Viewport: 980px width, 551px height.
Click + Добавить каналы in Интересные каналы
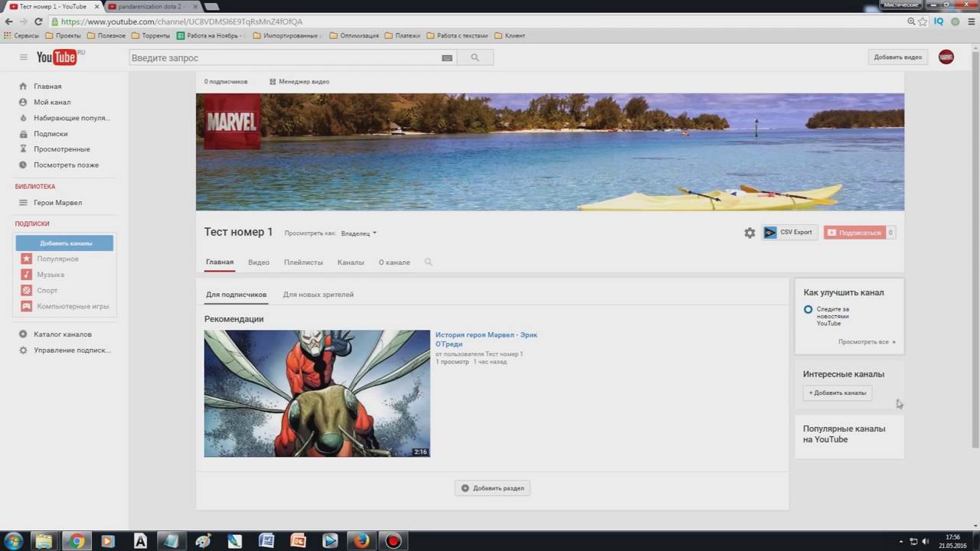pyautogui.click(x=838, y=393)
